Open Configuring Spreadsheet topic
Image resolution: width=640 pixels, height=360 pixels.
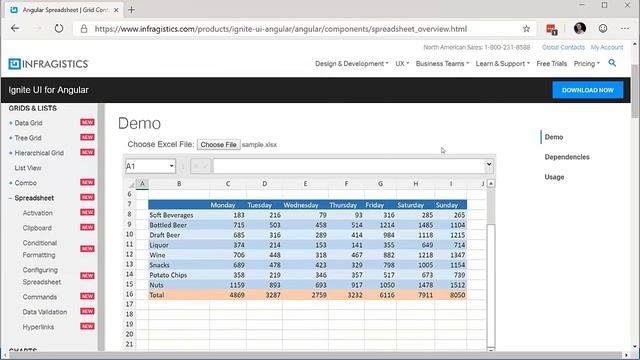[42, 276]
